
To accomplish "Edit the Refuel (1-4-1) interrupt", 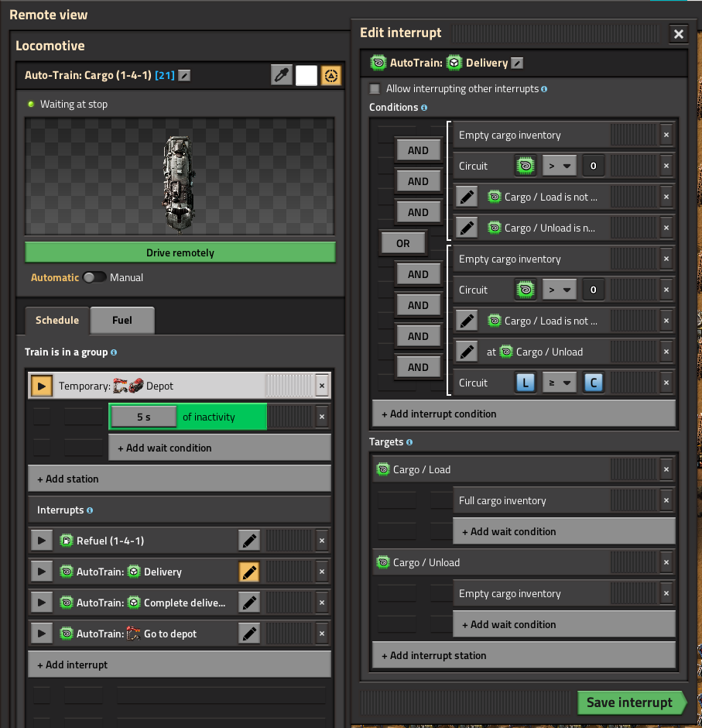I will [x=248, y=541].
